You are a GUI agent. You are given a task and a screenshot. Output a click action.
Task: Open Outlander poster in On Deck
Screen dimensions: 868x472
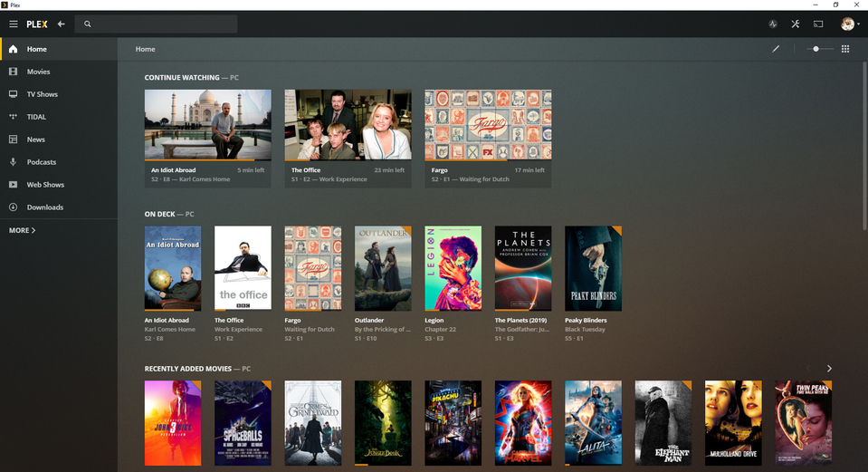pyautogui.click(x=383, y=268)
